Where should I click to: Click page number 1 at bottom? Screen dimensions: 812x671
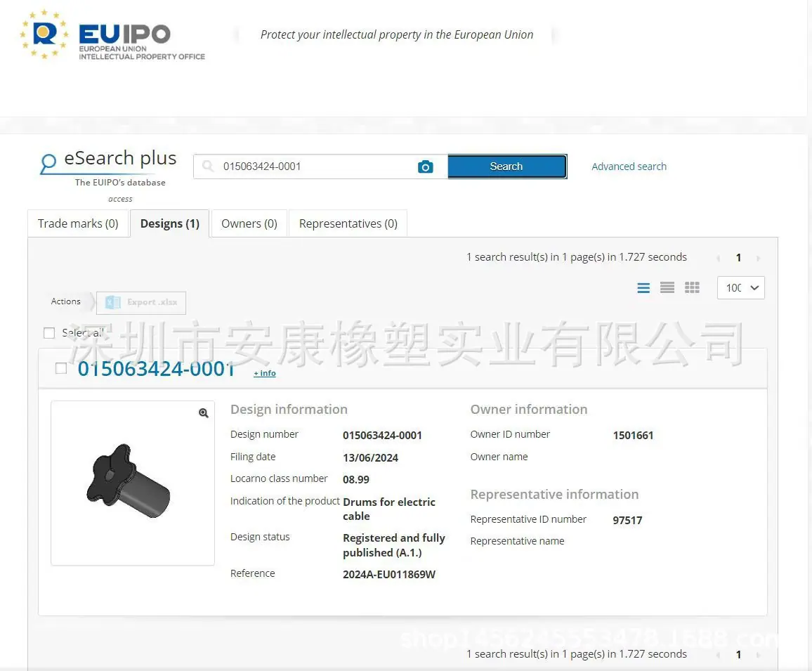point(738,654)
